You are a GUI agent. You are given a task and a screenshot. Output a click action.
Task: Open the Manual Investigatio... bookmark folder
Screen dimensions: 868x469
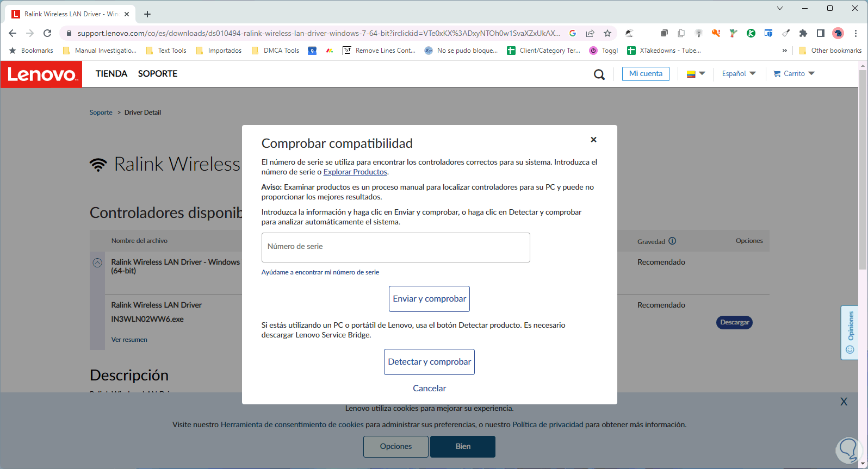pos(100,51)
